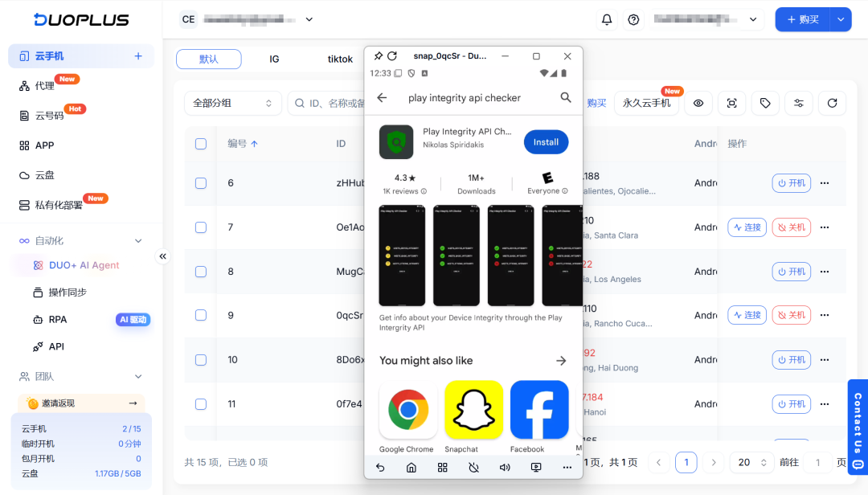Open the dropdown arrow beside 购买

click(841, 19)
